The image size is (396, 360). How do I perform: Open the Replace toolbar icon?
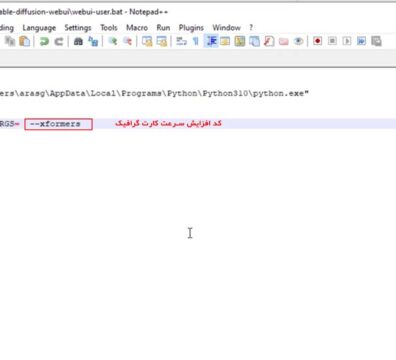click(x=93, y=41)
